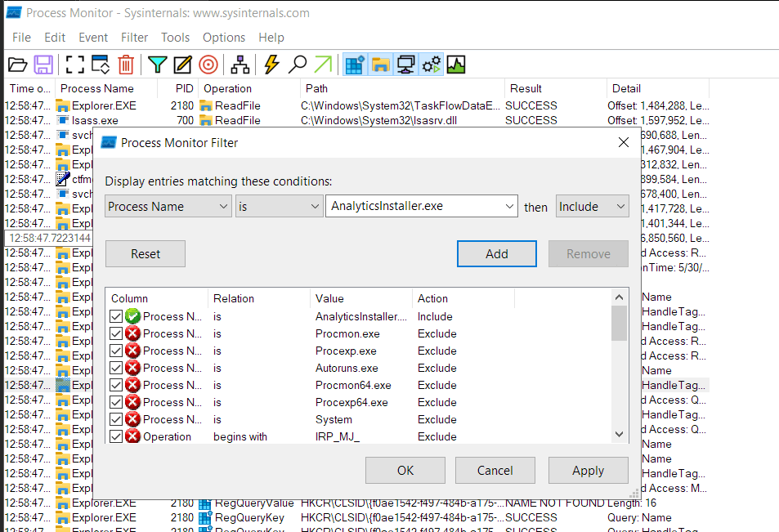
Task: Click the Process Name column header in main window
Action: click(105, 88)
